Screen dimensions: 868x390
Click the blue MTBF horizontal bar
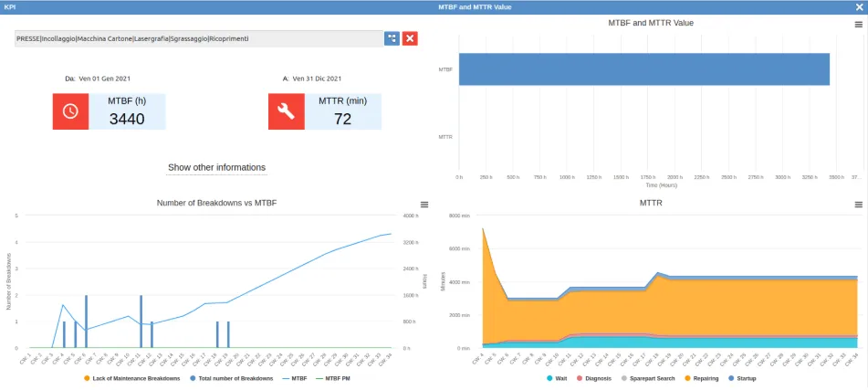643,69
